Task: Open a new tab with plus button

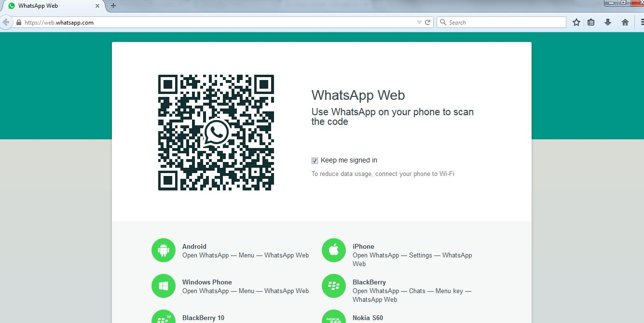Action: (x=113, y=6)
